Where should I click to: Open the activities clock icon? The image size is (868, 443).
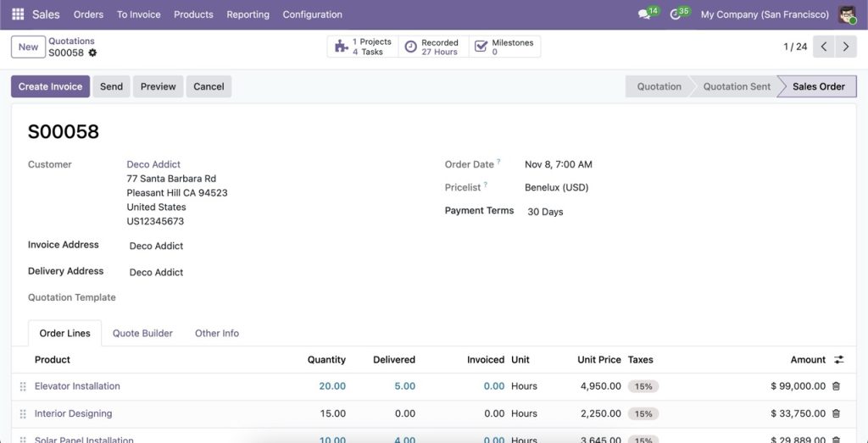(x=675, y=14)
